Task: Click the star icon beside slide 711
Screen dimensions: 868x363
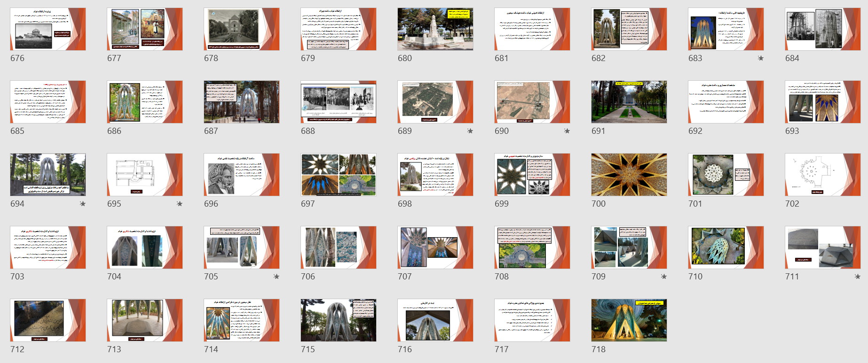Action: [857, 277]
